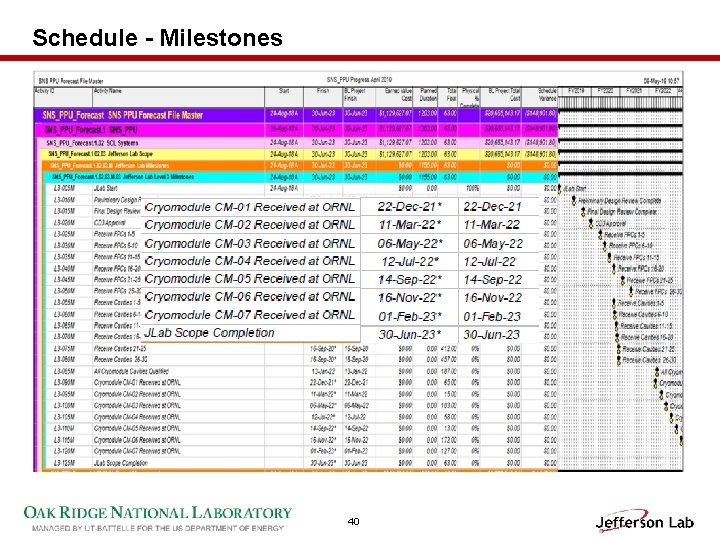Click activity ID L3-045M
720x540 pixels.
click(65, 280)
